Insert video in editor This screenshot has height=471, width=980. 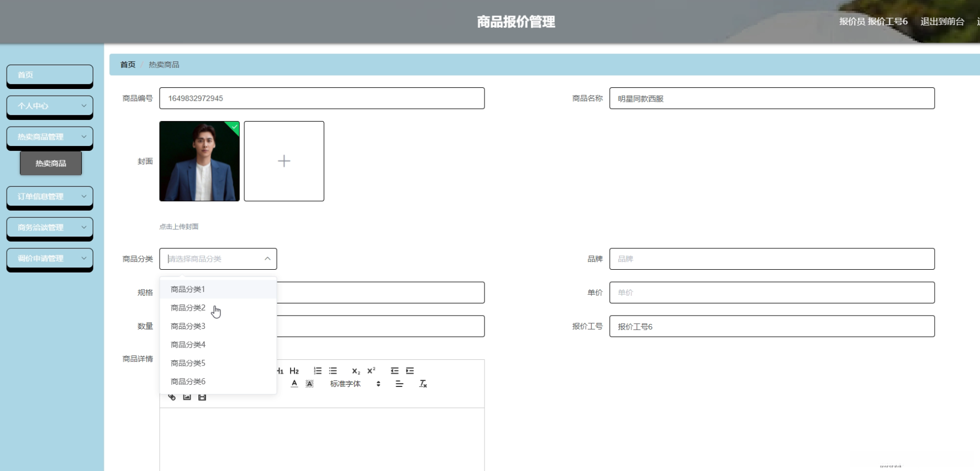(202, 397)
